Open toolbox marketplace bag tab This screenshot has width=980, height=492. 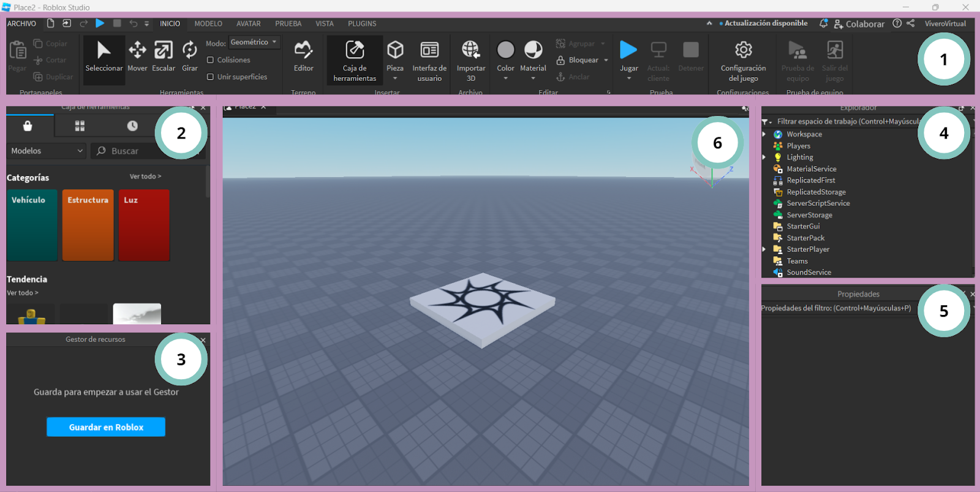(28, 126)
